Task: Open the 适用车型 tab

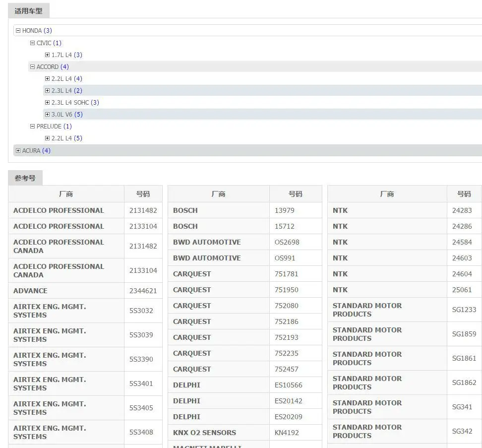Action: click(29, 11)
